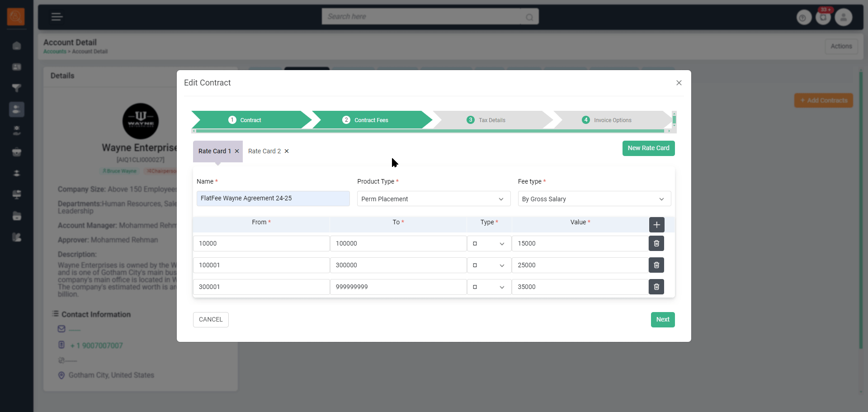
Task: Add a new fee range row
Action: coord(656,225)
